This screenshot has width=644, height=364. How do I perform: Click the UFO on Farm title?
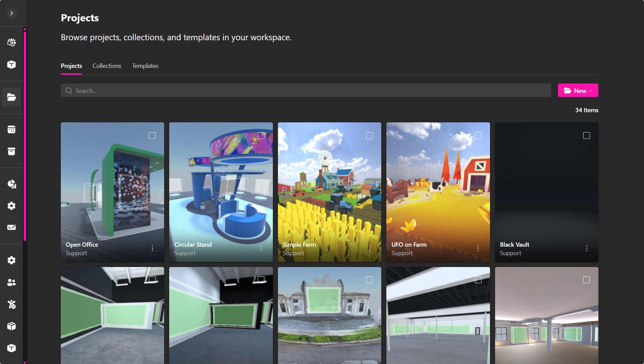[409, 244]
